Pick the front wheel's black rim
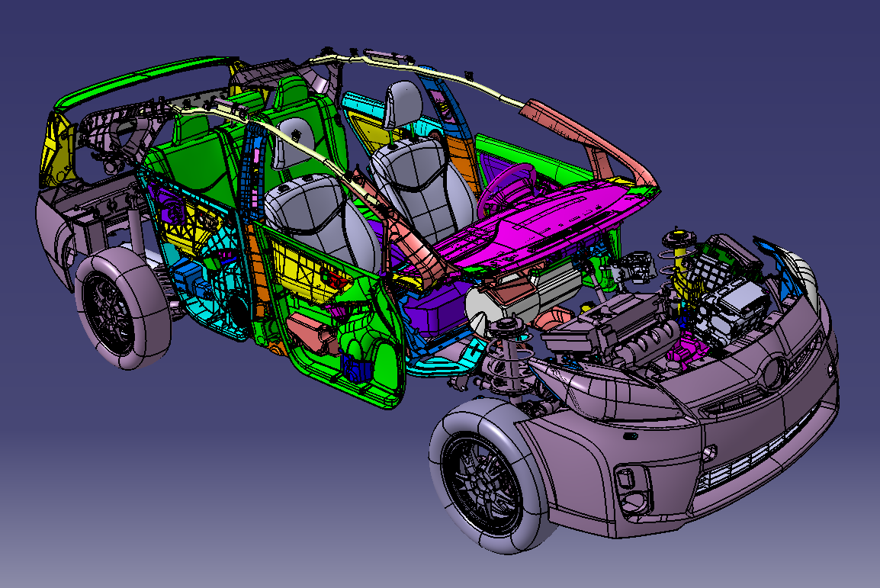This screenshot has height=588, width=880. click(x=481, y=485)
